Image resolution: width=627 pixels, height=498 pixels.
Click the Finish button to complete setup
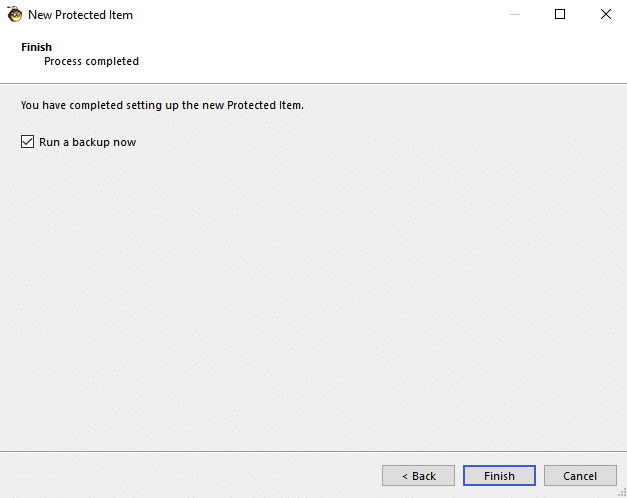(499, 476)
